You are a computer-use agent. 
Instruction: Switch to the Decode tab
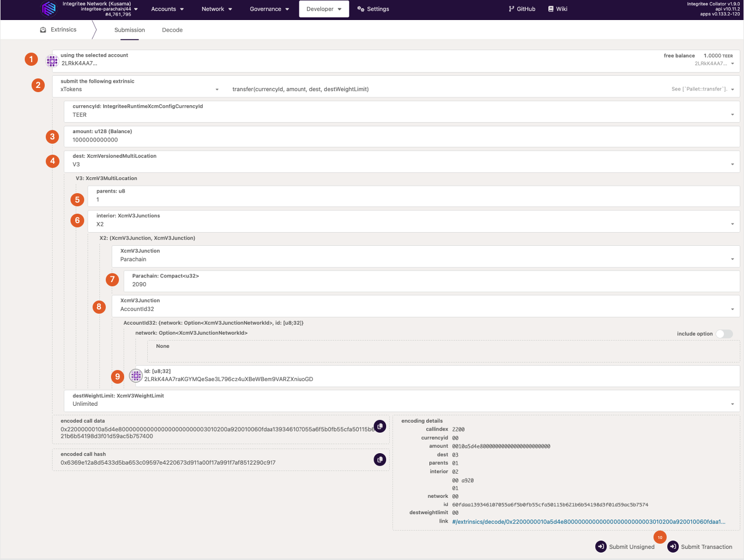pos(172,30)
